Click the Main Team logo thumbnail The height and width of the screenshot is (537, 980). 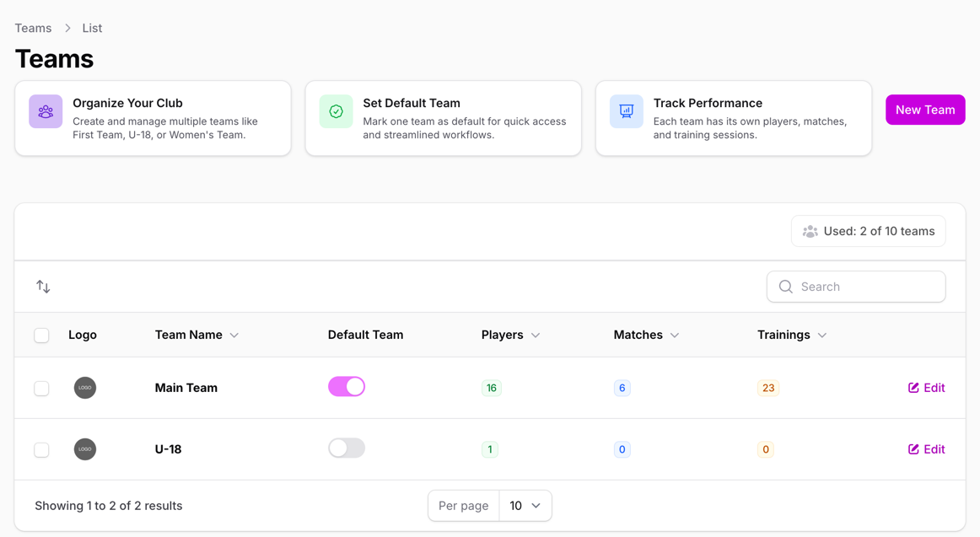(x=85, y=388)
